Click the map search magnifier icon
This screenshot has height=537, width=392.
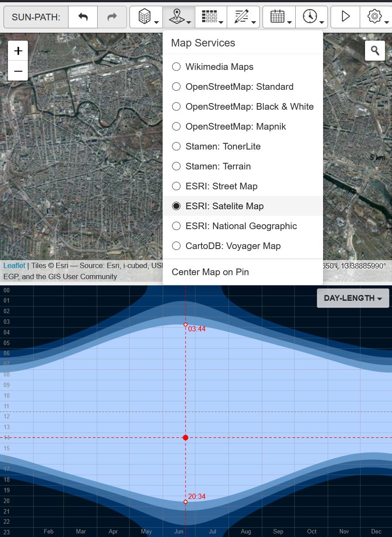[x=375, y=51]
